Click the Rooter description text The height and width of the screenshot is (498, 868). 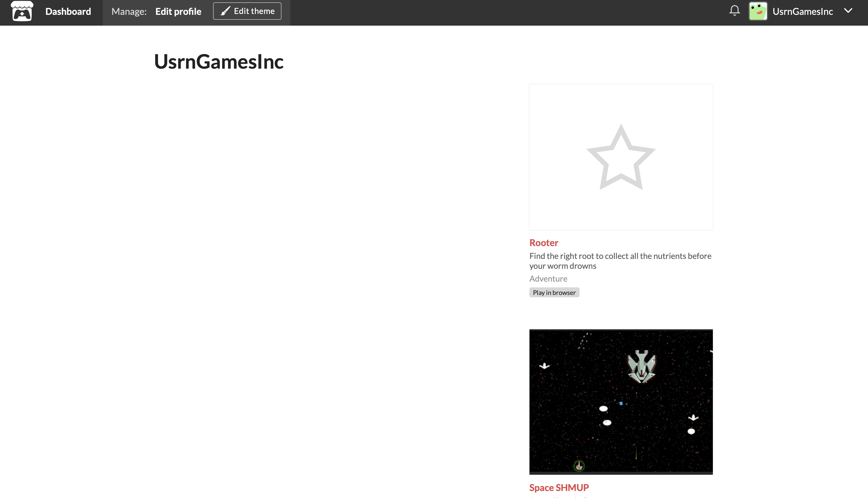coord(620,261)
